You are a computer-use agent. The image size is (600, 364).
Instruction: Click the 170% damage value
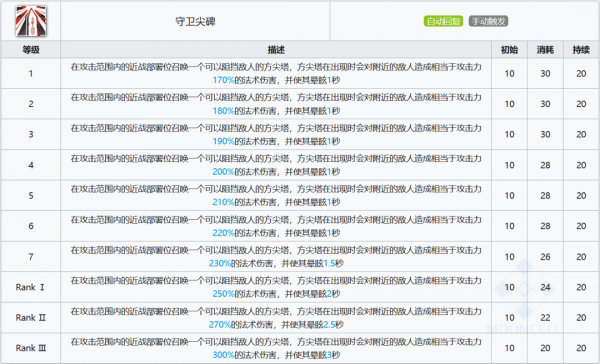pos(223,80)
